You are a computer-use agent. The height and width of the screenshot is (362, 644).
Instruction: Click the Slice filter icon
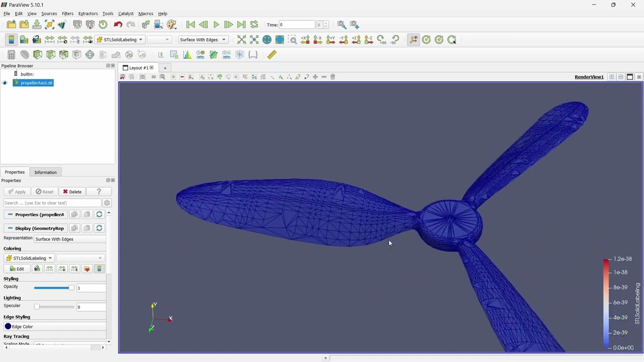pos(50,55)
